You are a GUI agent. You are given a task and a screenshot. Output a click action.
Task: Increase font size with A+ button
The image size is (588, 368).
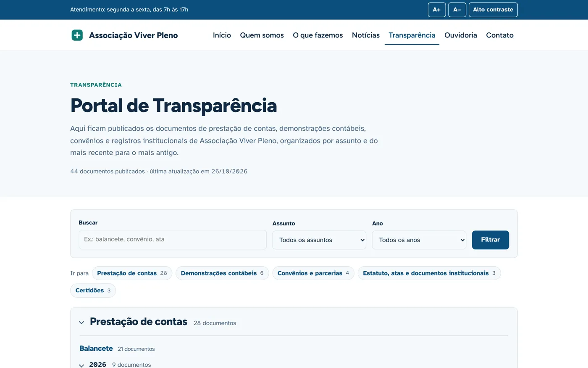[437, 10]
